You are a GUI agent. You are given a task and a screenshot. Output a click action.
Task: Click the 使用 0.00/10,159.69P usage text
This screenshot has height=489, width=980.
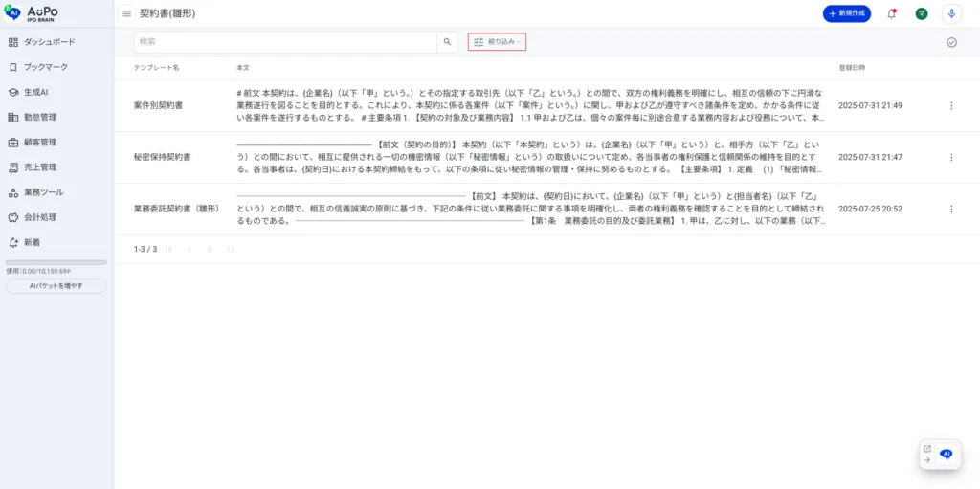click(38, 272)
